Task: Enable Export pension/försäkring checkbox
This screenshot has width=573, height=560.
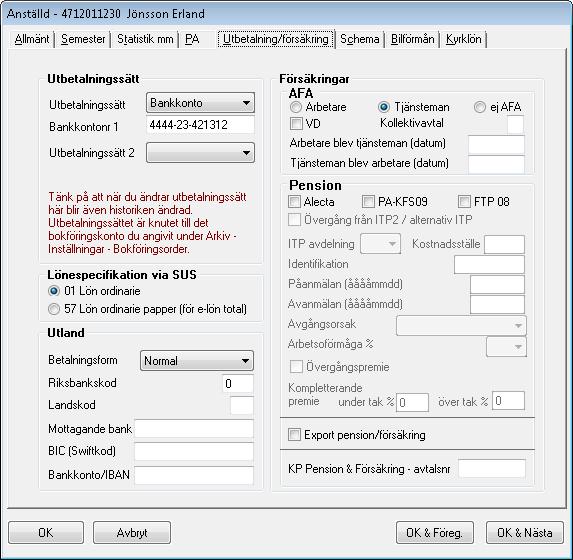Action: tap(294, 435)
